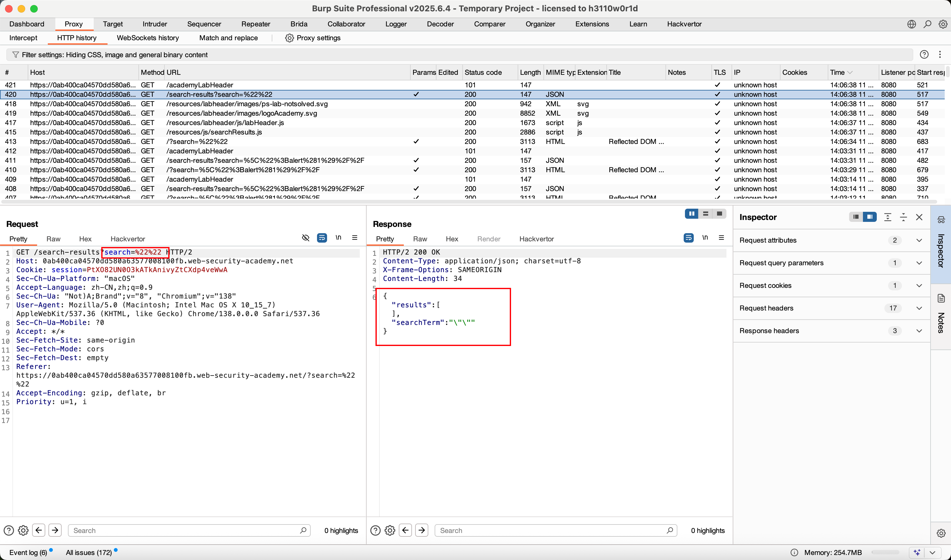Switch to the Repeater tab
This screenshot has height=560, width=951.
click(256, 24)
